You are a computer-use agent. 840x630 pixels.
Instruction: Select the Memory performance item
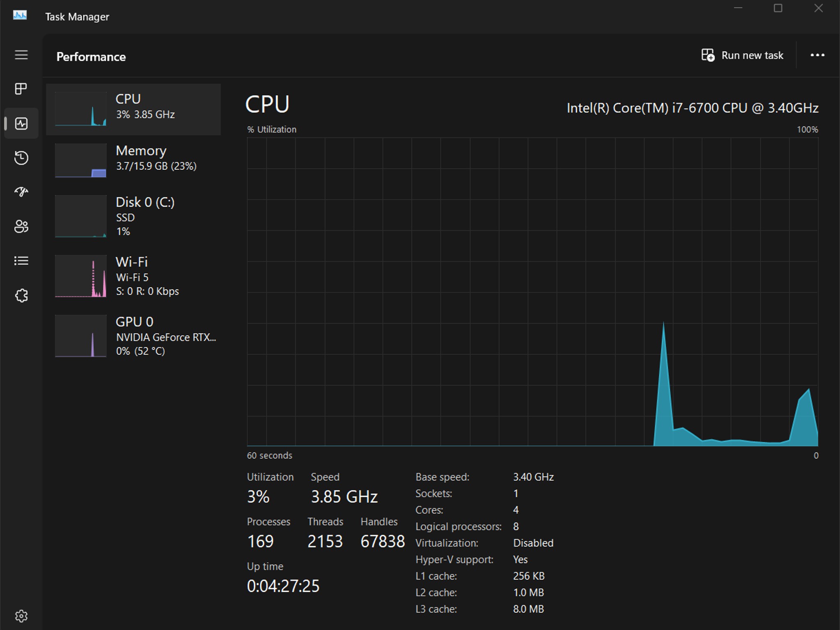pyautogui.click(x=133, y=160)
